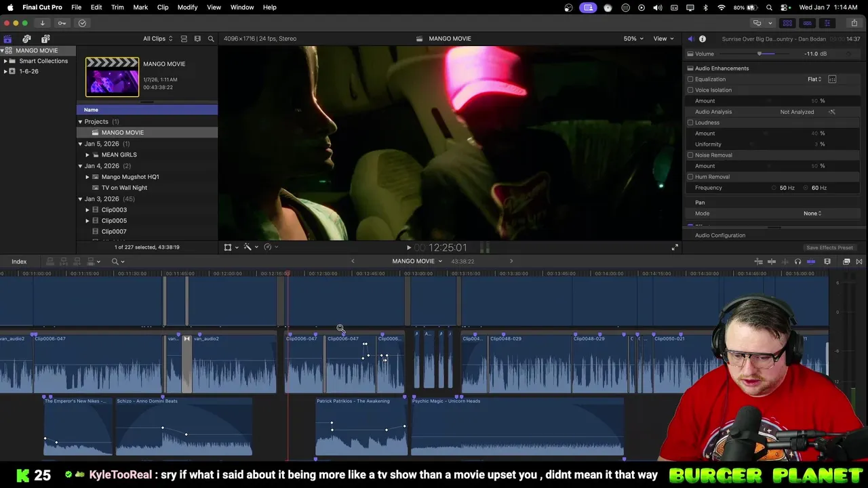Image resolution: width=868 pixels, height=488 pixels.
Task: Enable the Equalization checkbox
Action: click(690, 79)
